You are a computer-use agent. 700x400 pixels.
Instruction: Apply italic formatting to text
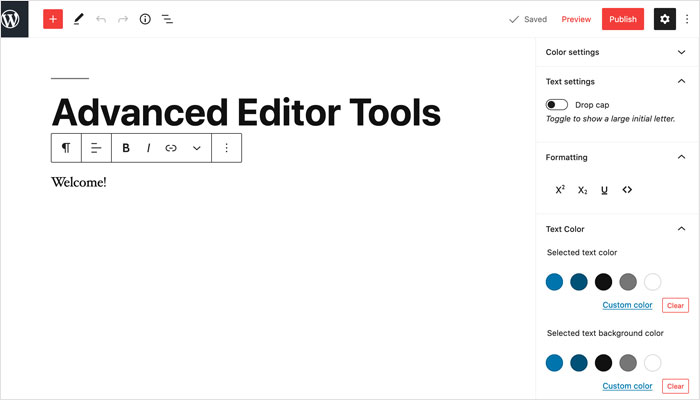tap(148, 148)
